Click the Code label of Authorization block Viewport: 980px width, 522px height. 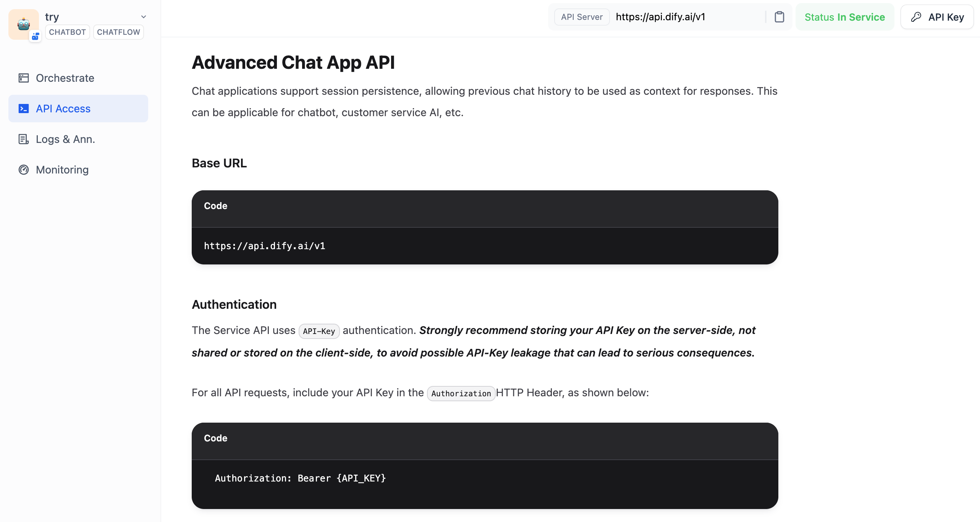(215, 438)
